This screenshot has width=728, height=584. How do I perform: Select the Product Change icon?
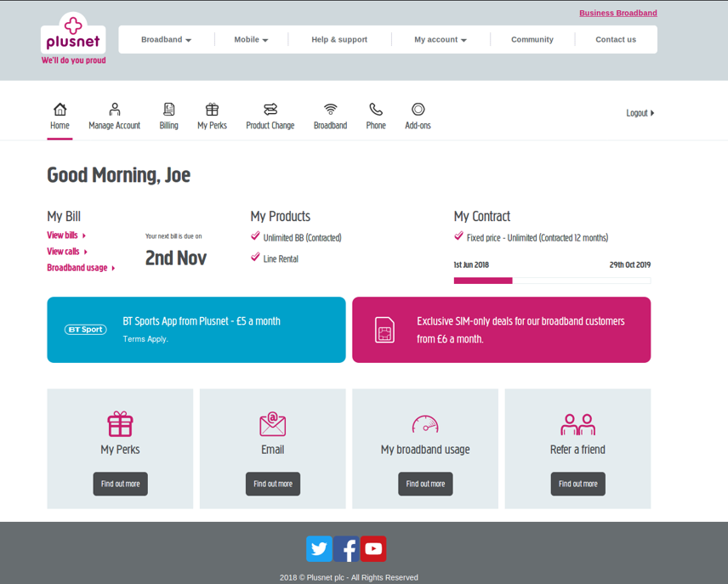(x=270, y=110)
